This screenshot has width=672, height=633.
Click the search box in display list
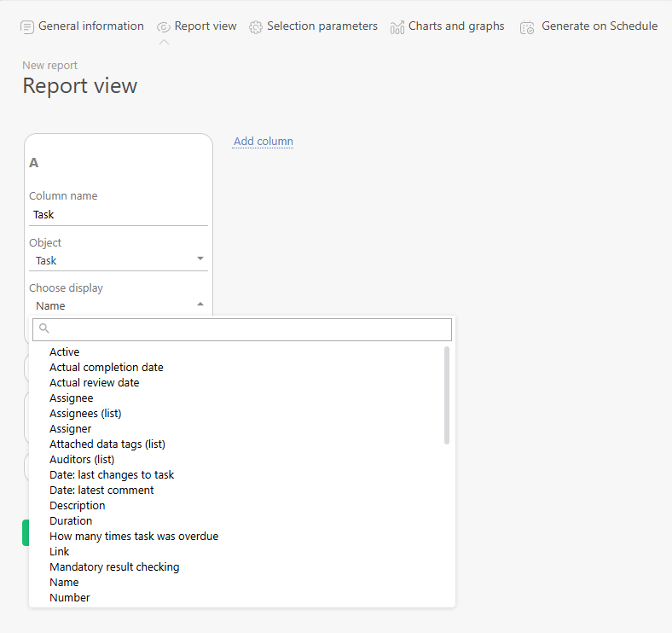247,329
